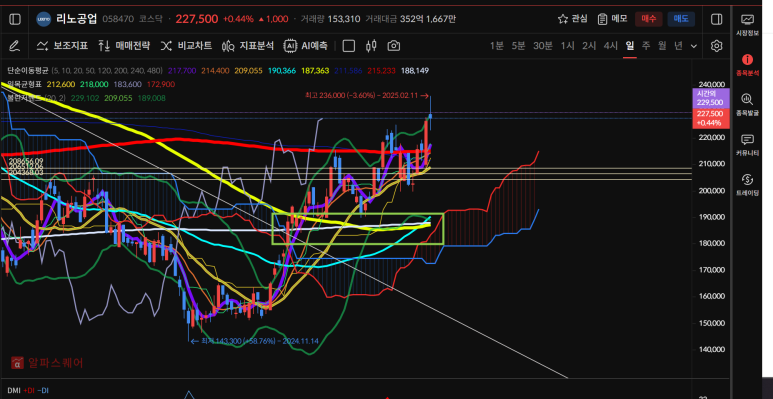Open 매매전략 trading strategy tool
773x399 pixels.
[x=124, y=46]
